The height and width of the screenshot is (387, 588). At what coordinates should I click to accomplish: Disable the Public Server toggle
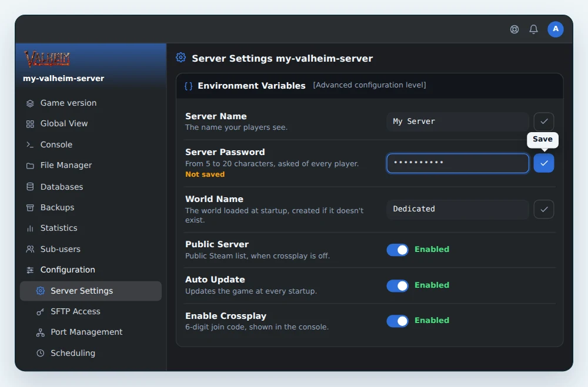[397, 250]
